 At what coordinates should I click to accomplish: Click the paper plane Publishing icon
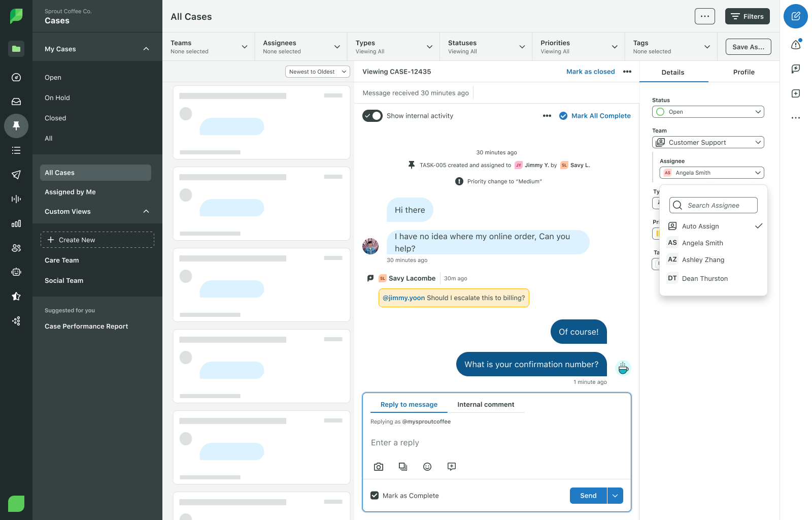pos(16,175)
